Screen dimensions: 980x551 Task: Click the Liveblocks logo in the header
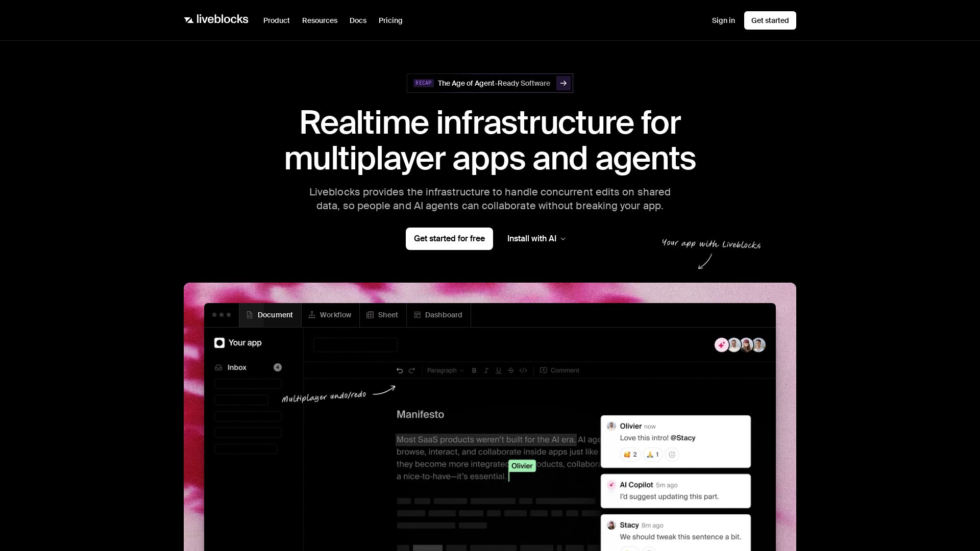(216, 20)
